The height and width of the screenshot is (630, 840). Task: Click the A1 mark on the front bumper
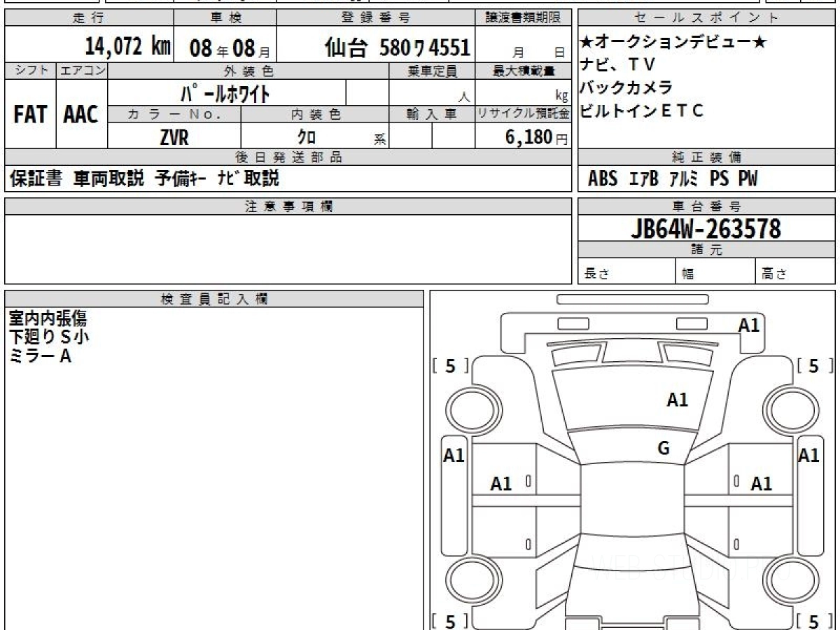click(749, 325)
